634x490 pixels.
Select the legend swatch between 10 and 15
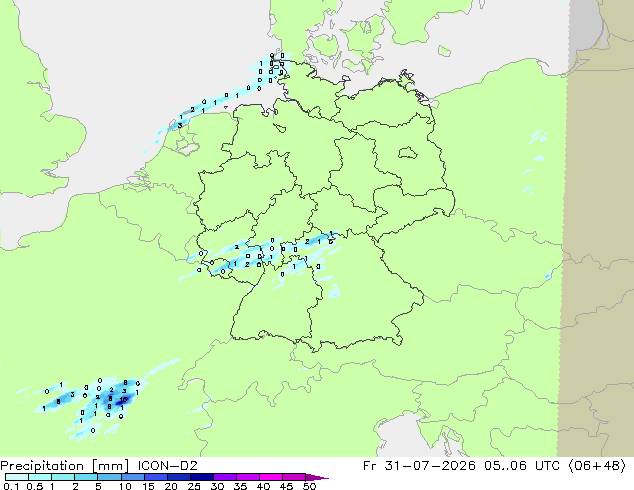click(x=133, y=477)
